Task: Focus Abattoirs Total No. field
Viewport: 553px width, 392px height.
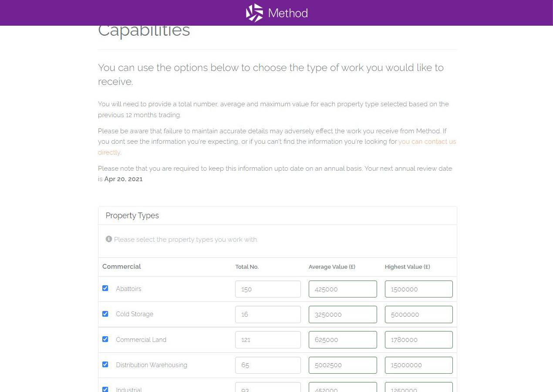Action: coord(268,289)
